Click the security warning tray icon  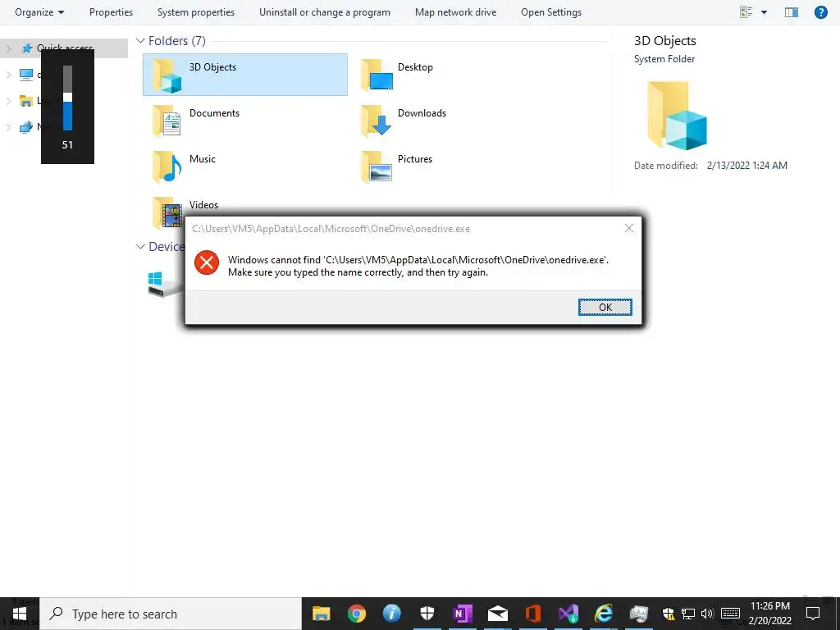click(669, 614)
